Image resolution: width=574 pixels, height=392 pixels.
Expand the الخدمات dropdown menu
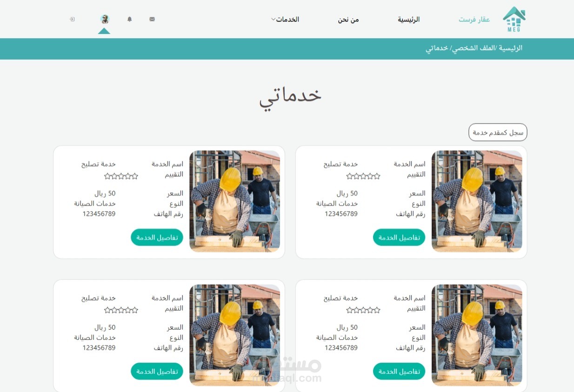click(x=285, y=20)
